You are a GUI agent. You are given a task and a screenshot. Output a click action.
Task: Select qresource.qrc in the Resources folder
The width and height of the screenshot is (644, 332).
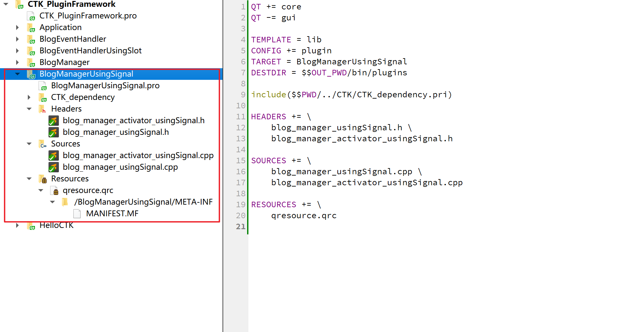88,190
